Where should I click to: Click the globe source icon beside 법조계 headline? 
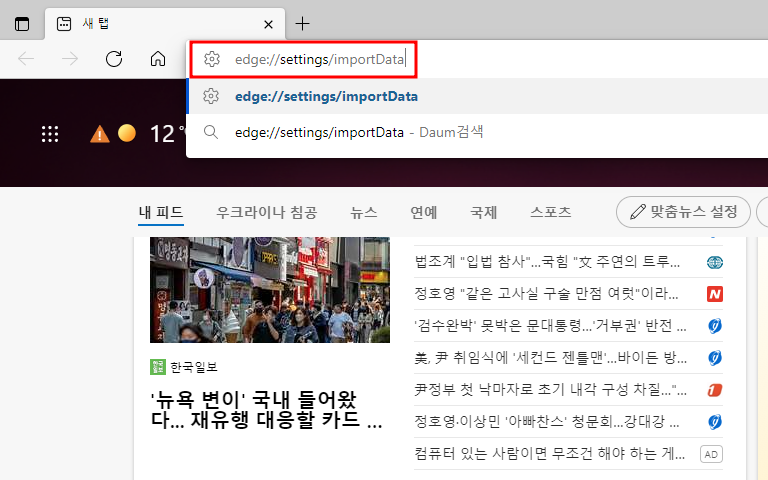tap(715, 263)
